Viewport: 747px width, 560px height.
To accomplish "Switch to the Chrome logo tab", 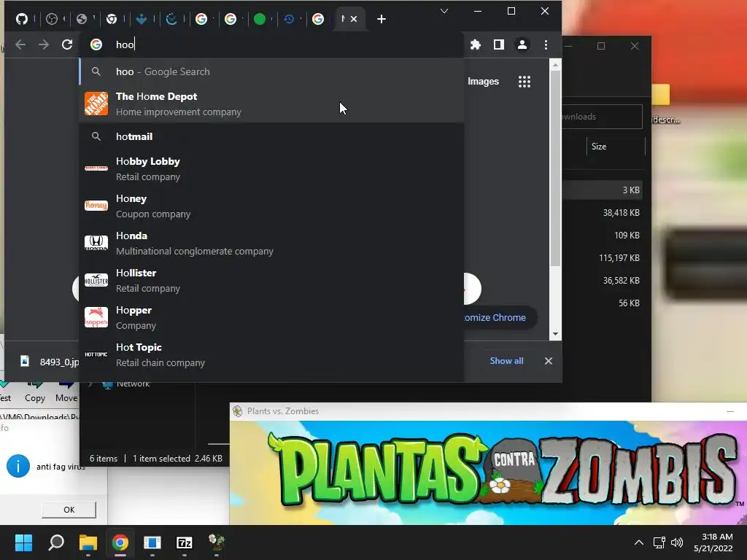I will pyautogui.click(x=112, y=19).
